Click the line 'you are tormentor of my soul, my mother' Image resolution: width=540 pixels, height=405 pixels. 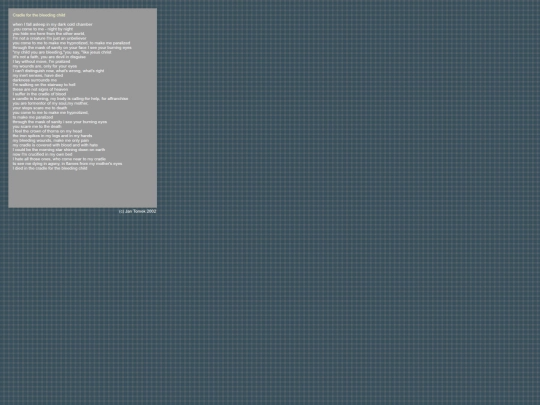[x=51, y=103]
